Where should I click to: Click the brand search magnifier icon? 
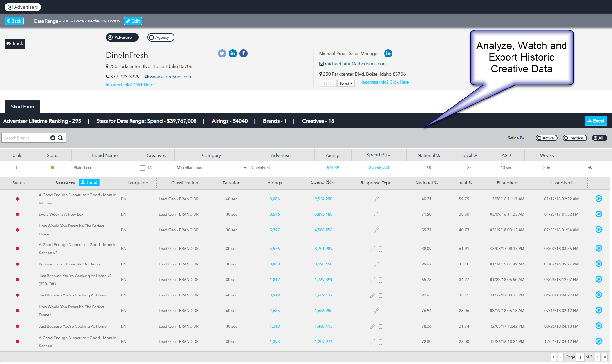pyautogui.click(x=60, y=138)
